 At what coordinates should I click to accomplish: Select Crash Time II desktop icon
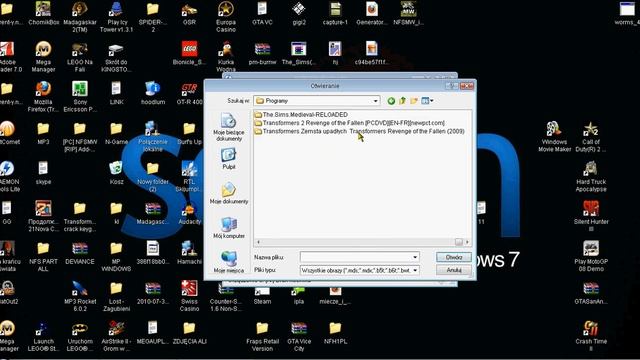591,336
